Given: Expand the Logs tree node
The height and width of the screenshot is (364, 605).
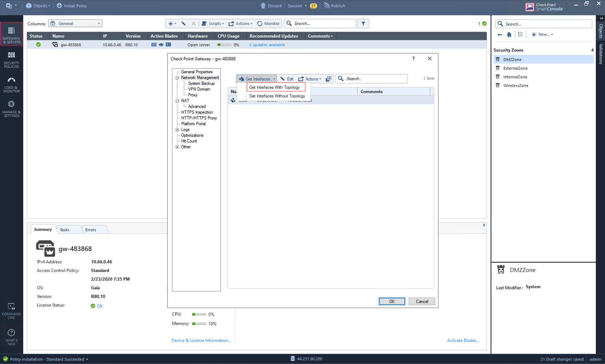Looking at the screenshot, I should (x=177, y=130).
